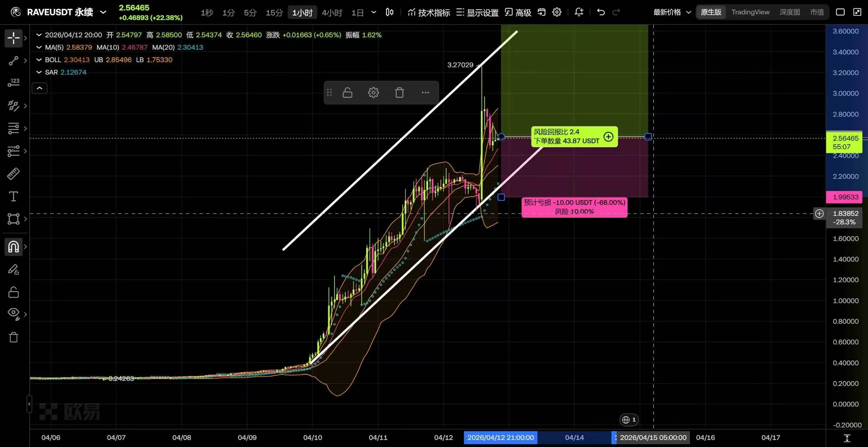
Task: Toggle magnet snap mode
Action: (13, 247)
